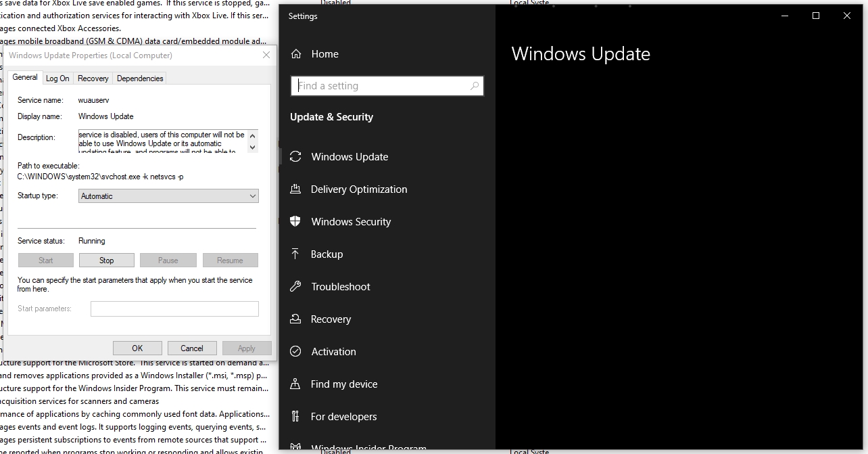Switch to the Log On tab
The height and width of the screenshot is (454, 868).
tap(57, 78)
